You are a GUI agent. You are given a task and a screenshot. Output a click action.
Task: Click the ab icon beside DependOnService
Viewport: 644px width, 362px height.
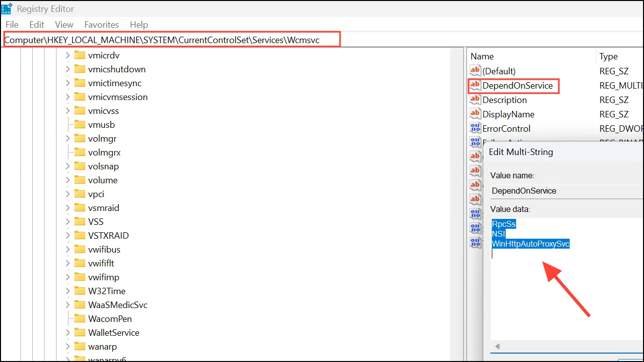(x=475, y=85)
